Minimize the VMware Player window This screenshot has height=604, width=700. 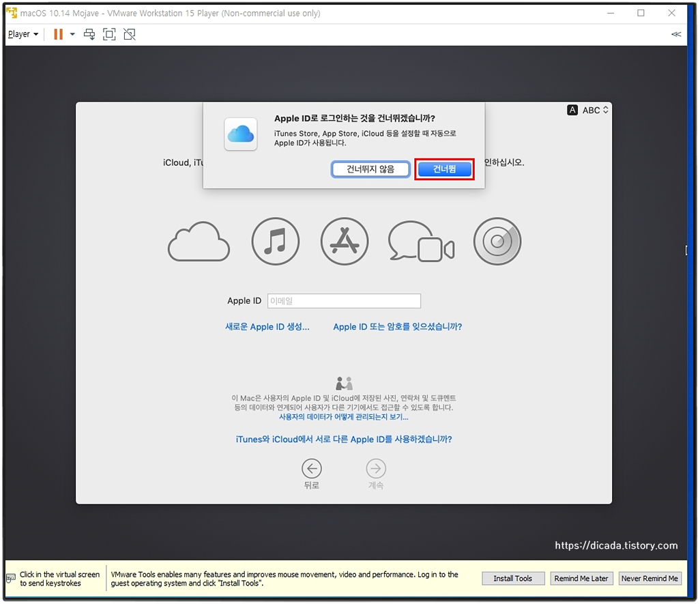(x=611, y=14)
